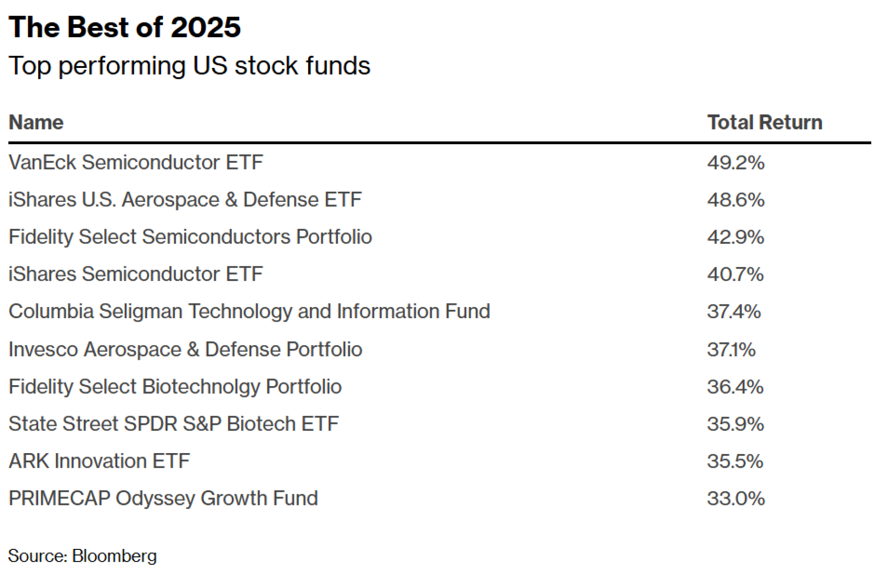Pick Fidelity Select Semiconductors Portfolio entry
Viewport: 888px width, 588px height.
190,237
